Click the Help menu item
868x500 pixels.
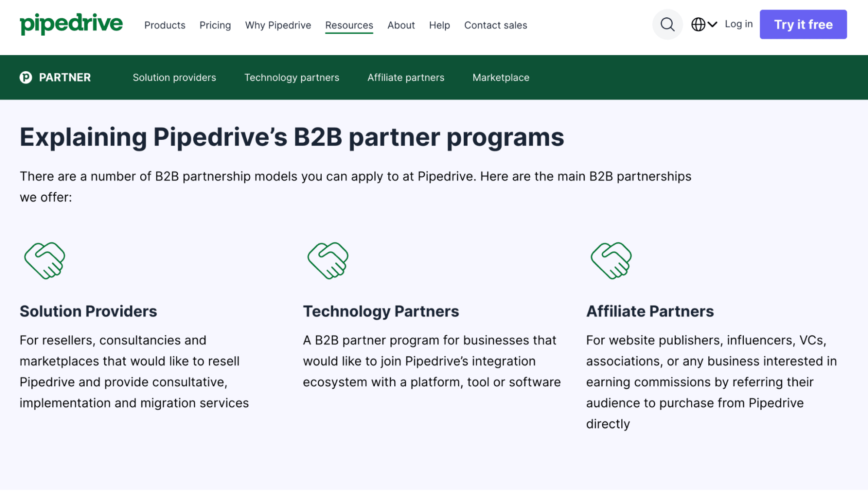pos(439,25)
